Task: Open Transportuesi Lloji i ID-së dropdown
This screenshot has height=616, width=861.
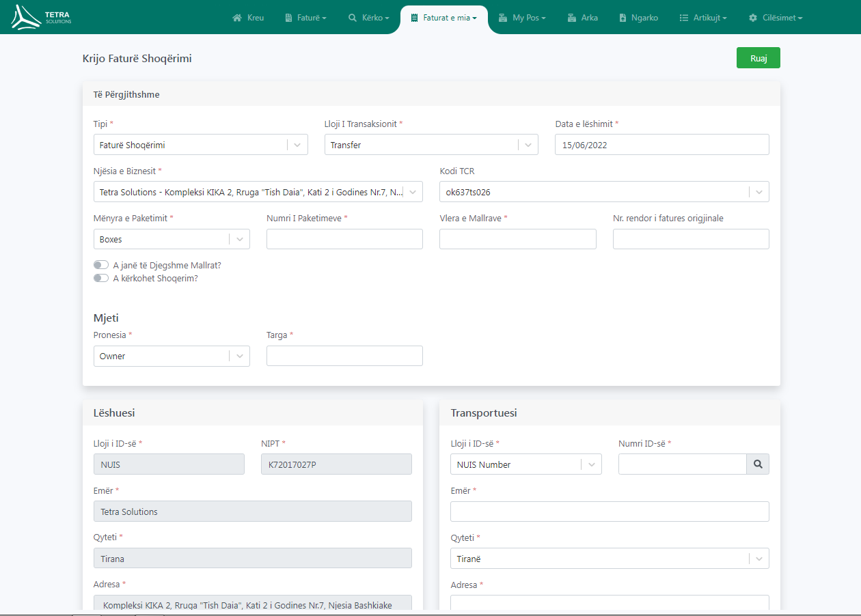Action: (x=526, y=464)
